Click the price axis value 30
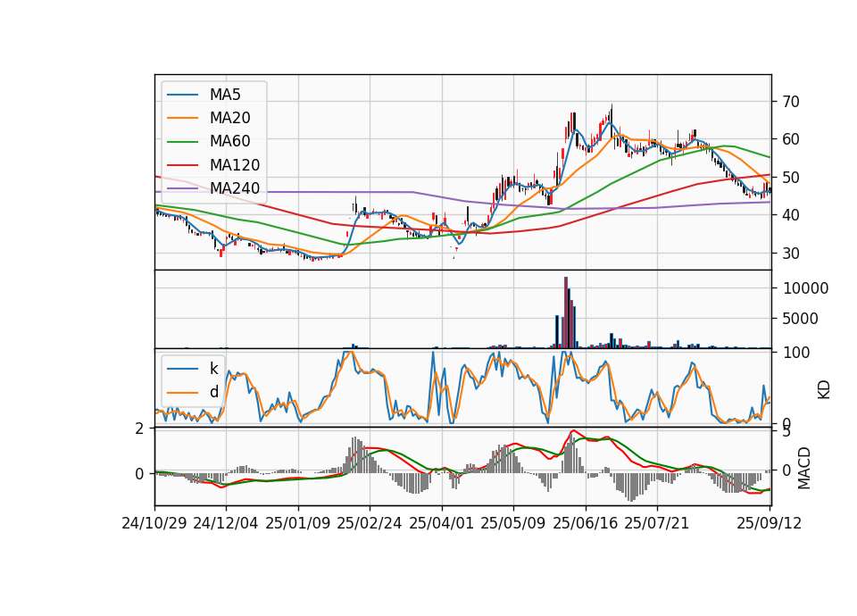 pyautogui.click(x=791, y=254)
